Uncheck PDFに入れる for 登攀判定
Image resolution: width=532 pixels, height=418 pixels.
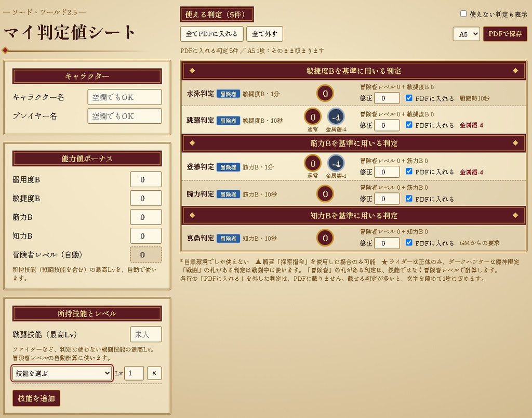409,171
